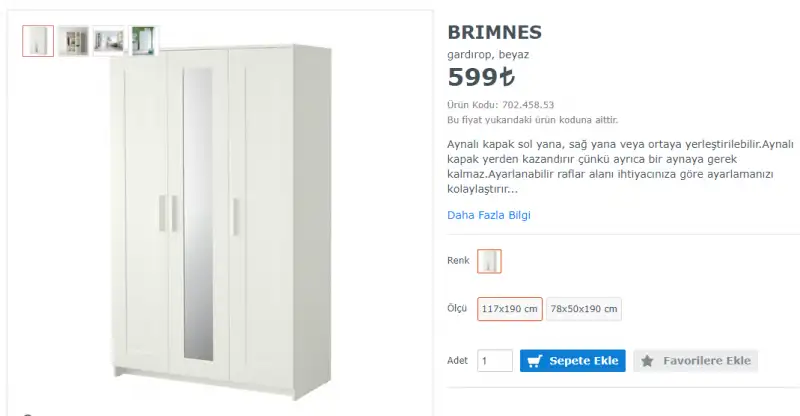
Task: Select the first wardrobe thumbnail
Action: click(x=38, y=41)
